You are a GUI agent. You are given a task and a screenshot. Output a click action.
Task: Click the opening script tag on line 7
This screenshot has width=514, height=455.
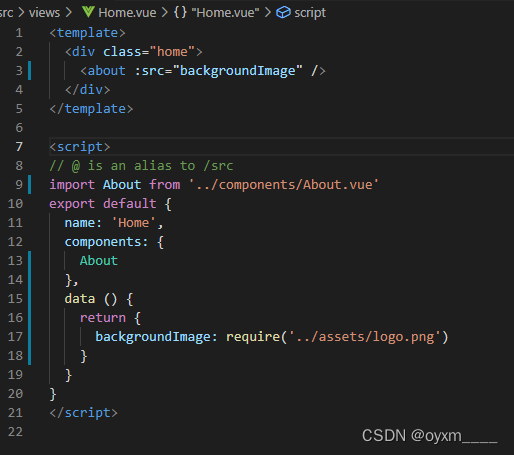tap(80, 147)
